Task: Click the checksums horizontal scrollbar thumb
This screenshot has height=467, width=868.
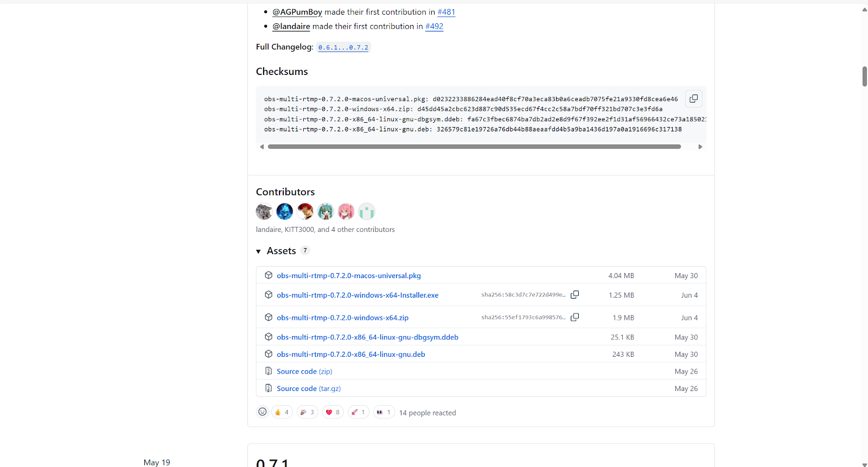Action: pos(474,147)
